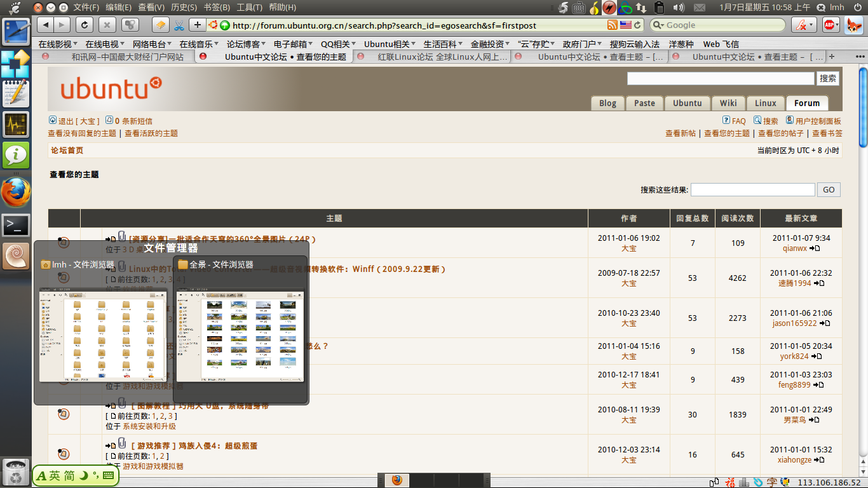Viewport: 868px width, 488px height.
Task: Click the GO button for result search
Action: pyautogui.click(x=829, y=189)
